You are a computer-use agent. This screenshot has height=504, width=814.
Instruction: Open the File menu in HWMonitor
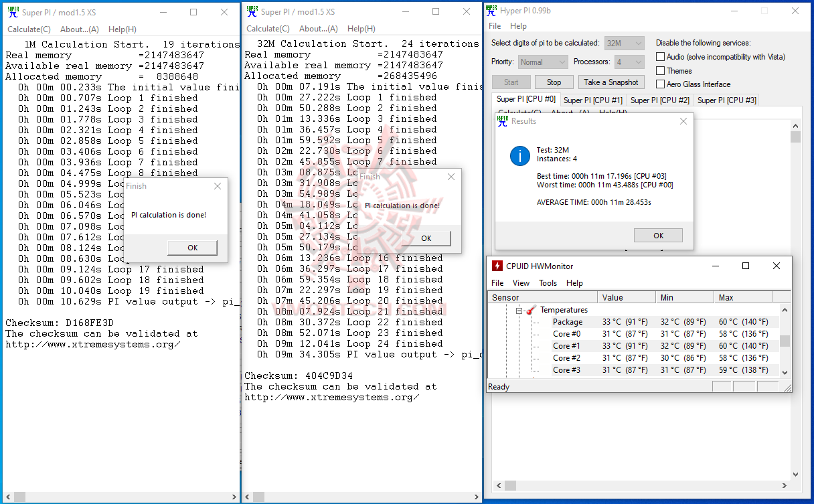[x=497, y=283]
